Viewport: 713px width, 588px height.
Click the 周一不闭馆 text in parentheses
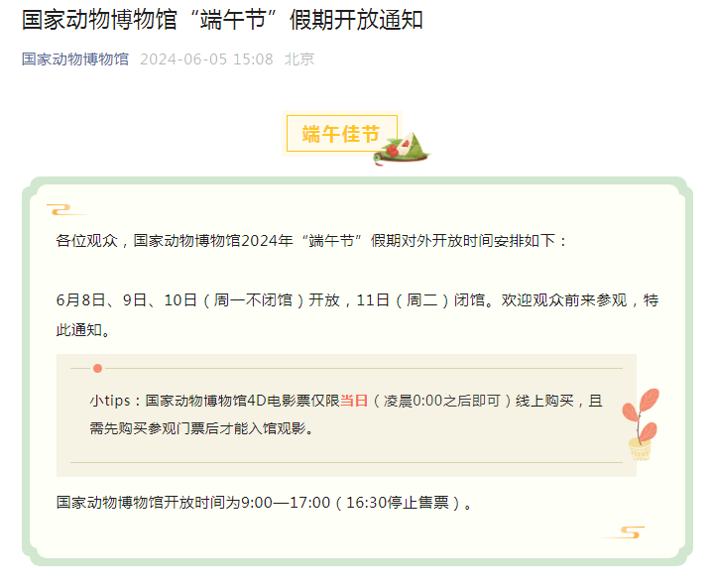(253, 300)
